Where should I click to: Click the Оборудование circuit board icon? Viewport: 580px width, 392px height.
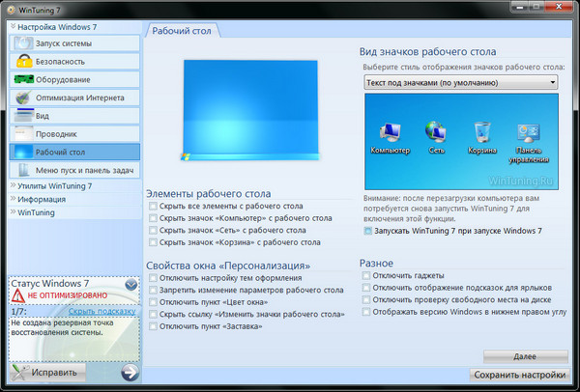click(x=24, y=79)
